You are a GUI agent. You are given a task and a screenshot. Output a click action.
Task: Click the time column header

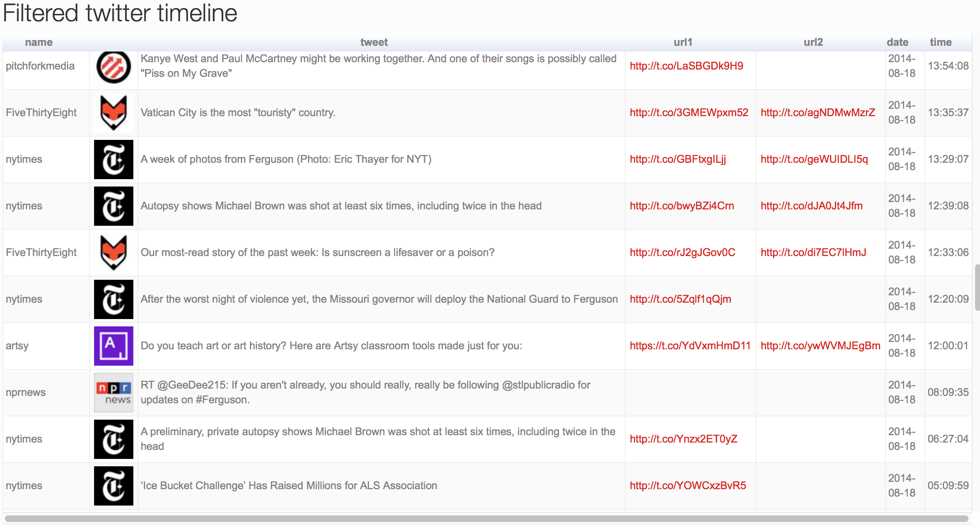coord(940,43)
